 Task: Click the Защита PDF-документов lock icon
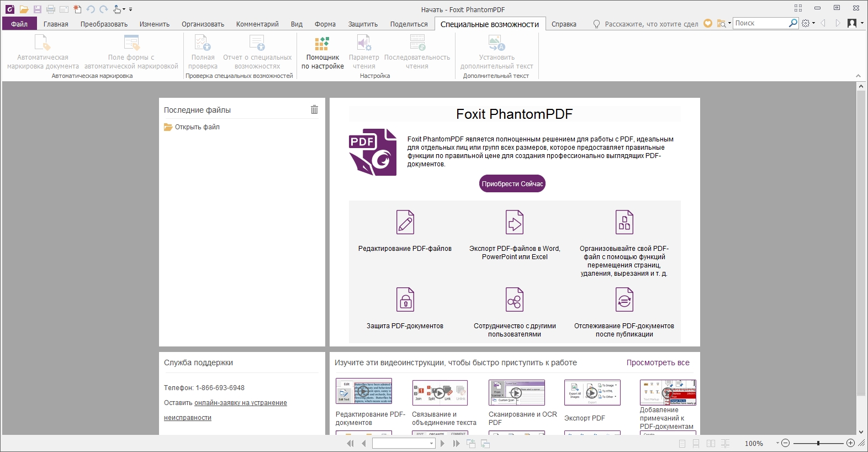(x=405, y=299)
